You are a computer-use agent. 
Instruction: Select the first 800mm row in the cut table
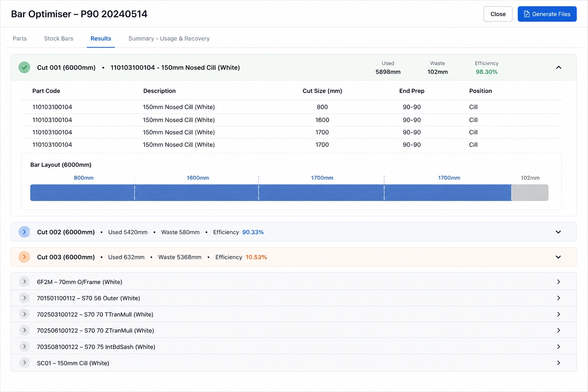[292, 107]
